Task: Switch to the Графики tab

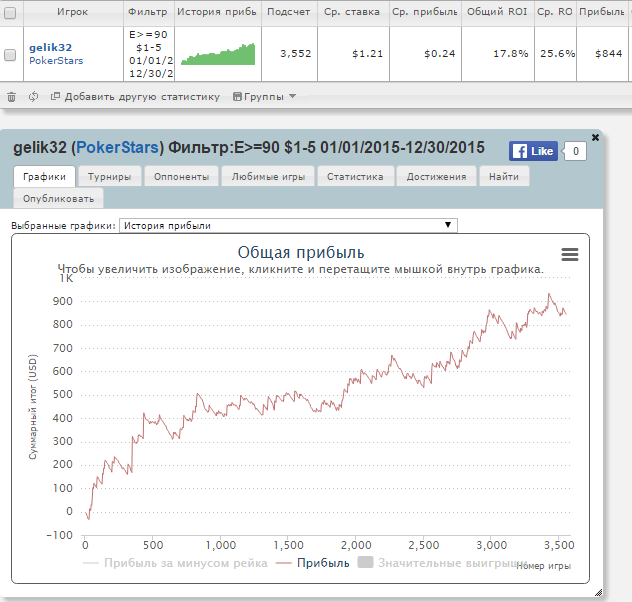Action: pyautogui.click(x=44, y=176)
